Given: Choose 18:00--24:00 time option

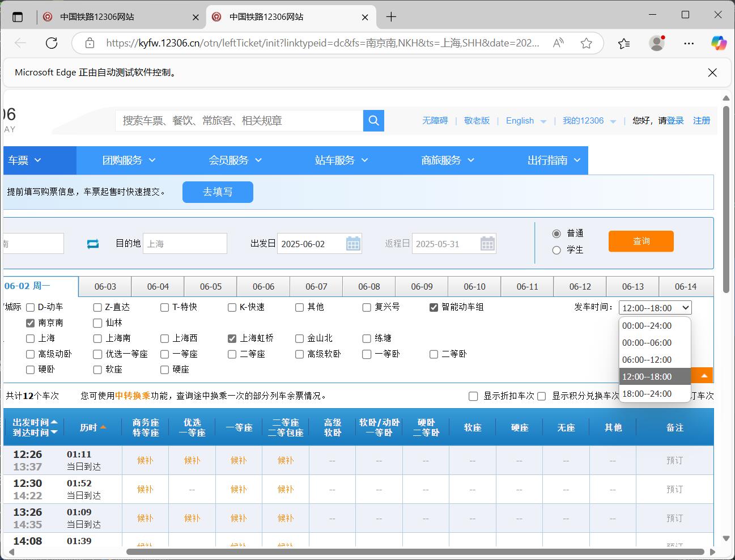Looking at the screenshot, I should pyautogui.click(x=655, y=394).
